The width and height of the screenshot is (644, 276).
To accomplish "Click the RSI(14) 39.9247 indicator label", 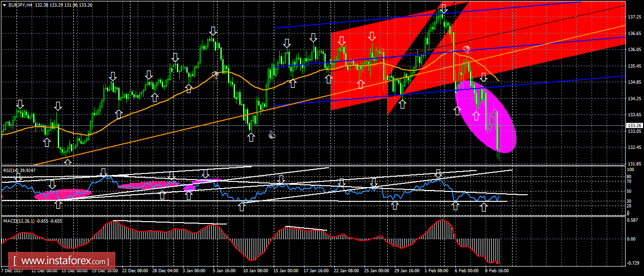I will pos(19,170).
